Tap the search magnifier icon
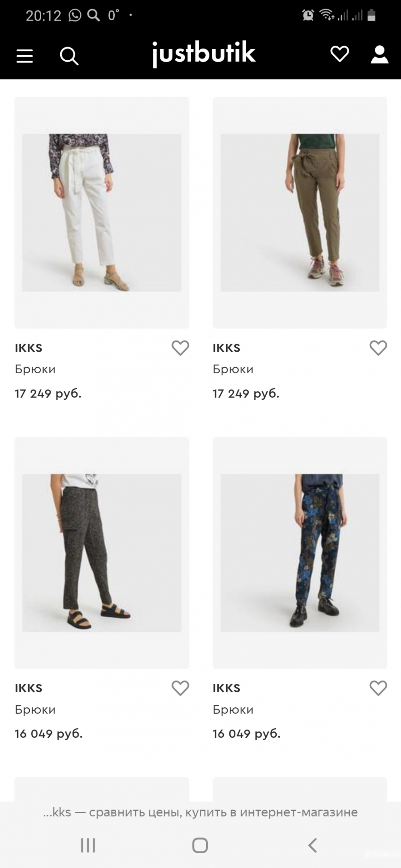Viewport: 401px width, 868px height. (69, 56)
